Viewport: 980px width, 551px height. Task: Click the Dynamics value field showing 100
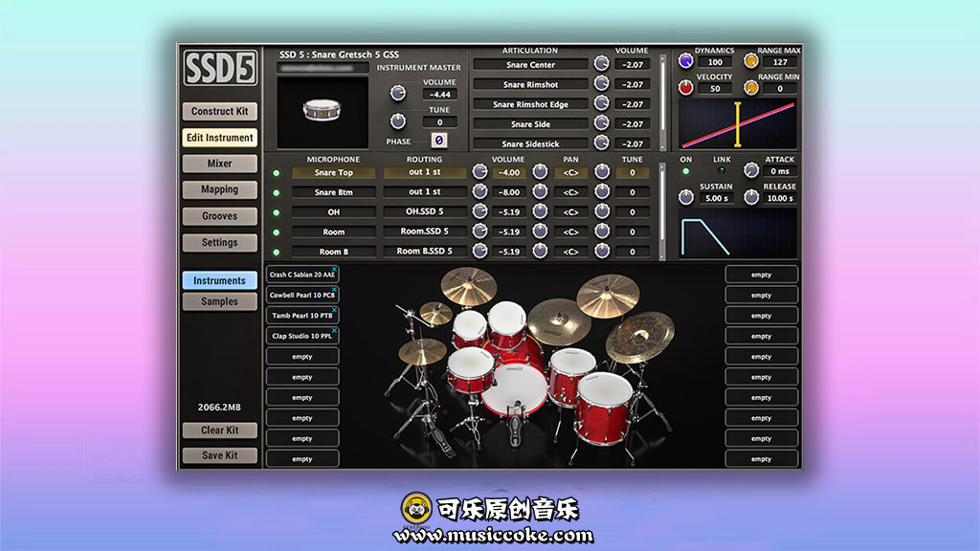coord(715,62)
